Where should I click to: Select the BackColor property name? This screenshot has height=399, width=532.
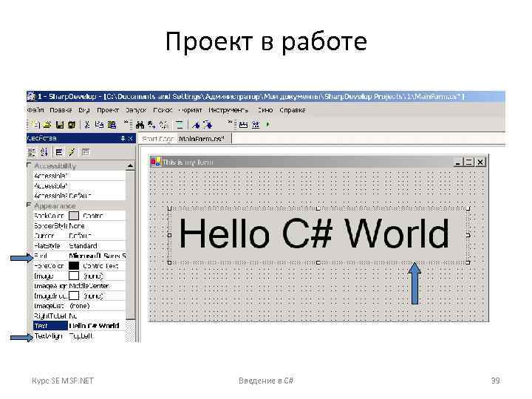point(50,216)
